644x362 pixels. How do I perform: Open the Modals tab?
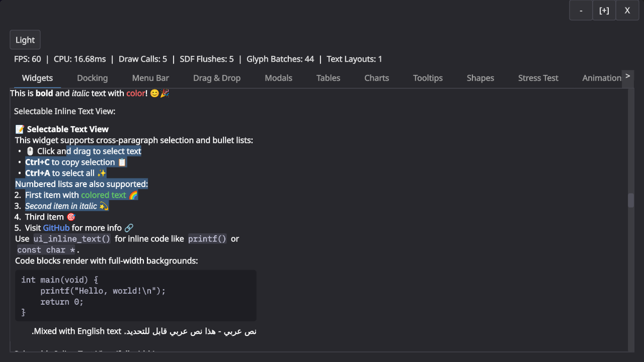click(278, 78)
